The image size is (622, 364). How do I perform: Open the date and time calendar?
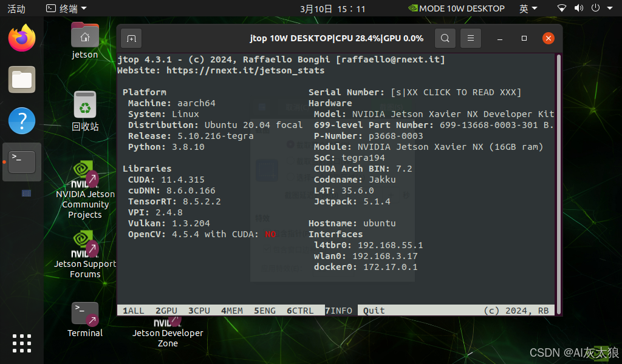pyautogui.click(x=332, y=8)
